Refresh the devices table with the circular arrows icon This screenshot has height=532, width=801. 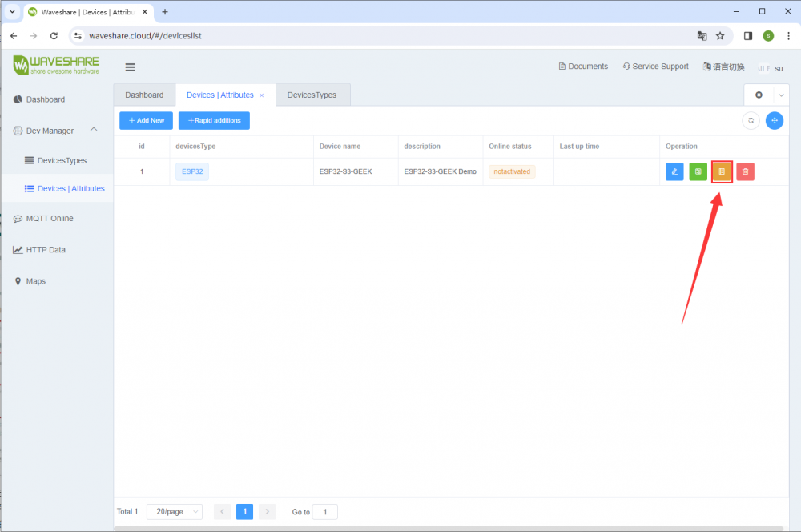(x=751, y=120)
